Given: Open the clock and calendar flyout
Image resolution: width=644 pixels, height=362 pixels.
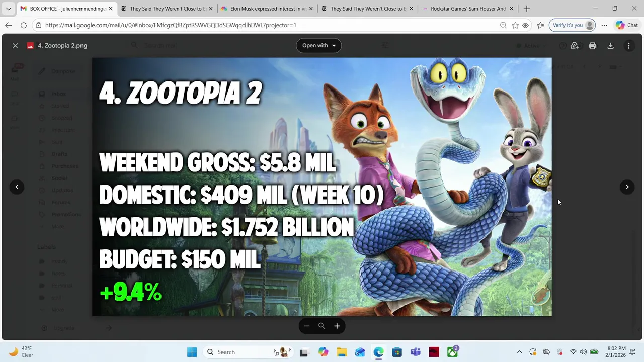Looking at the screenshot, I should point(616,352).
